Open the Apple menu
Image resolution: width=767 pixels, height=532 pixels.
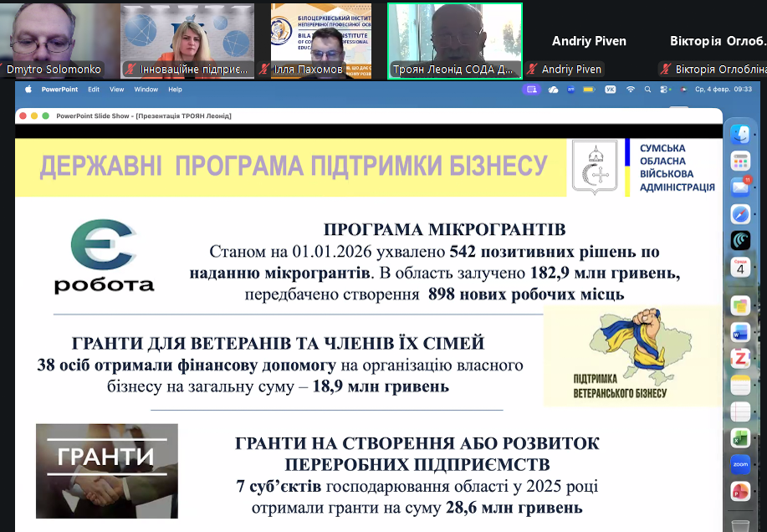coord(27,89)
